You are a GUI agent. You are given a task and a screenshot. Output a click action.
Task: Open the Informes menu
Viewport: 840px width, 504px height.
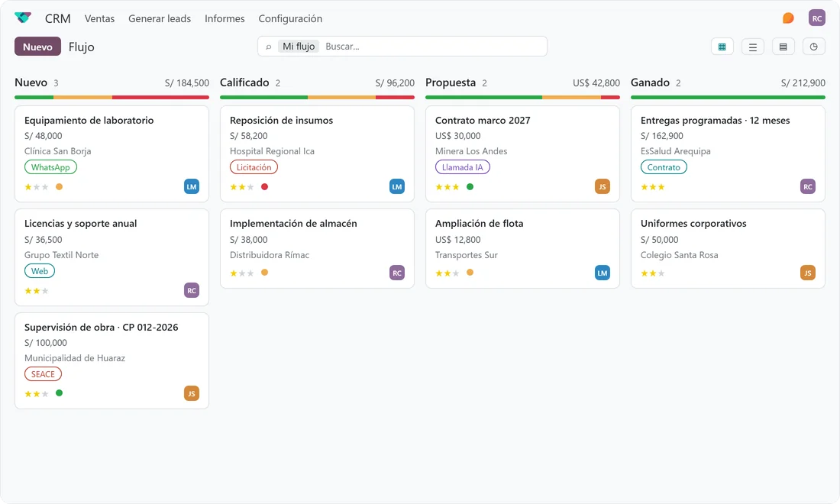(225, 18)
